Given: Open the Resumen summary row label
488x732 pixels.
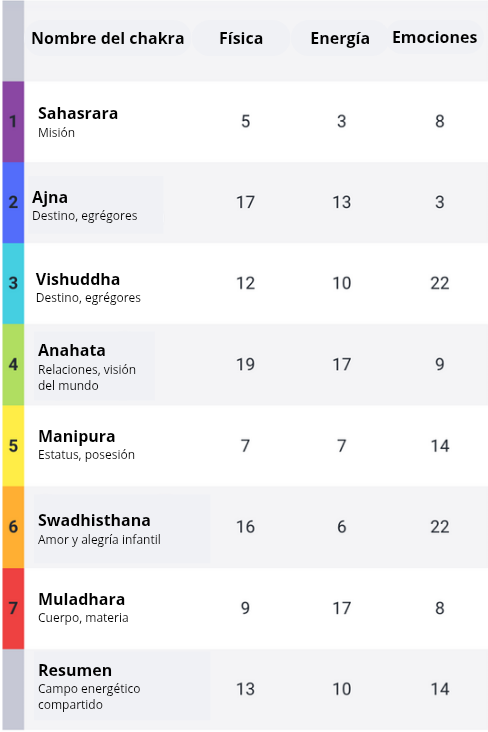Looking at the screenshot, I should pos(75,670).
